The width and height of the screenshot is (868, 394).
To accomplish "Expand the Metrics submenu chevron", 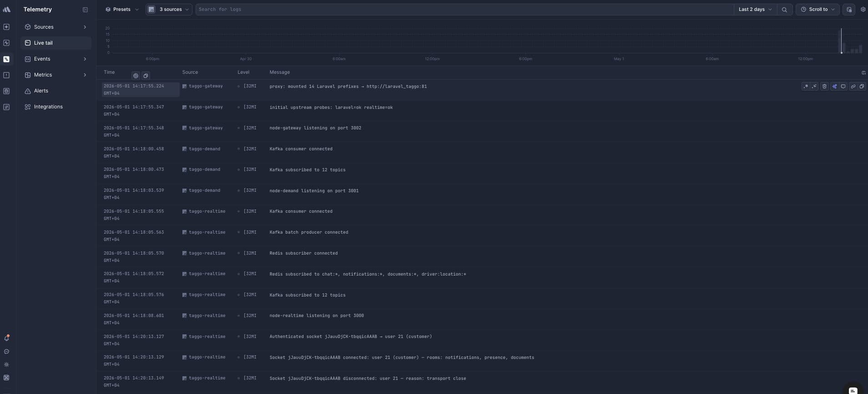I will pyautogui.click(x=85, y=75).
